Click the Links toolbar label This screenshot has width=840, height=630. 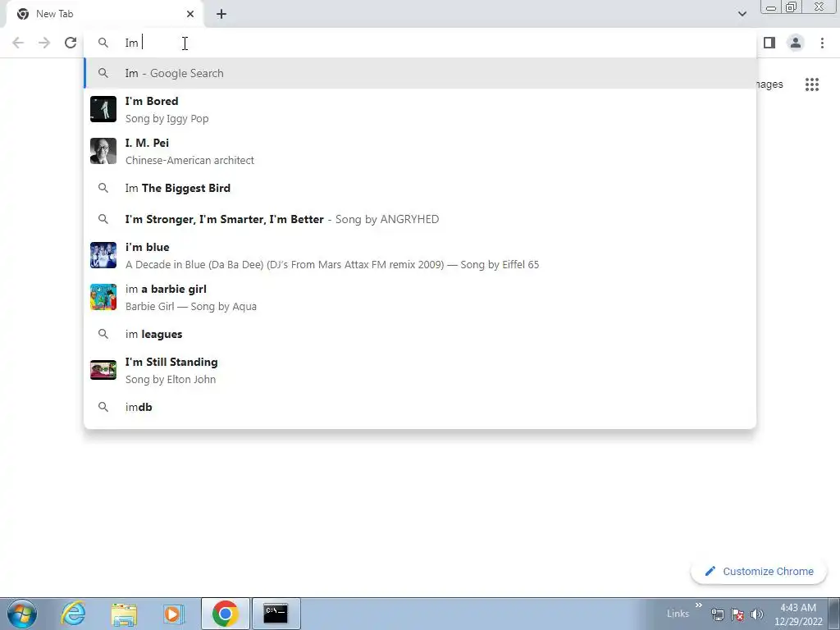click(678, 614)
